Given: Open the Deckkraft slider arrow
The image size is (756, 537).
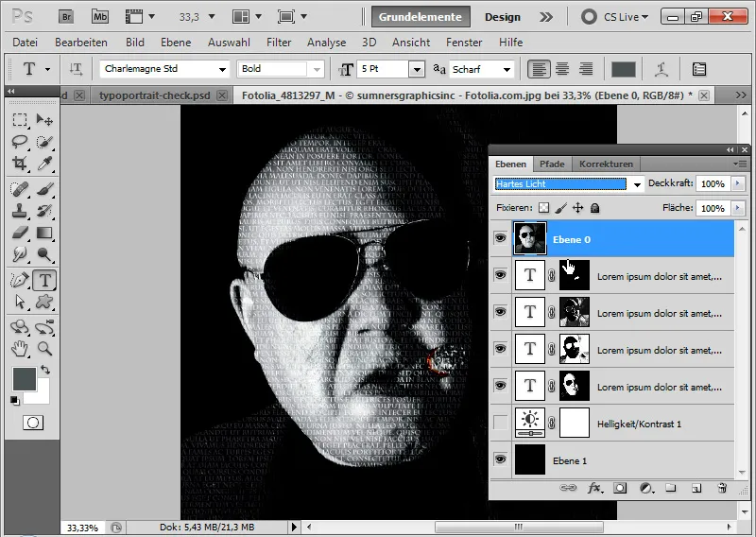Looking at the screenshot, I should pyautogui.click(x=737, y=183).
